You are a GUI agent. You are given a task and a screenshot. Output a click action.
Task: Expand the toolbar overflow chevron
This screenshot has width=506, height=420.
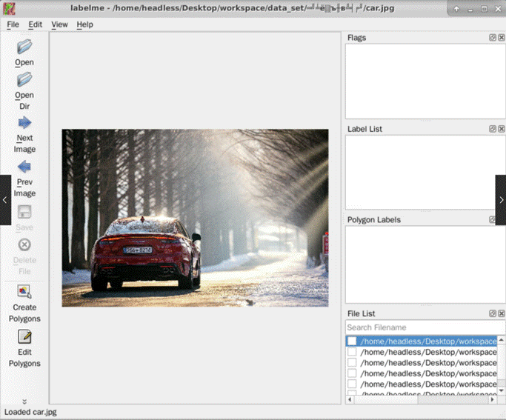(24, 401)
